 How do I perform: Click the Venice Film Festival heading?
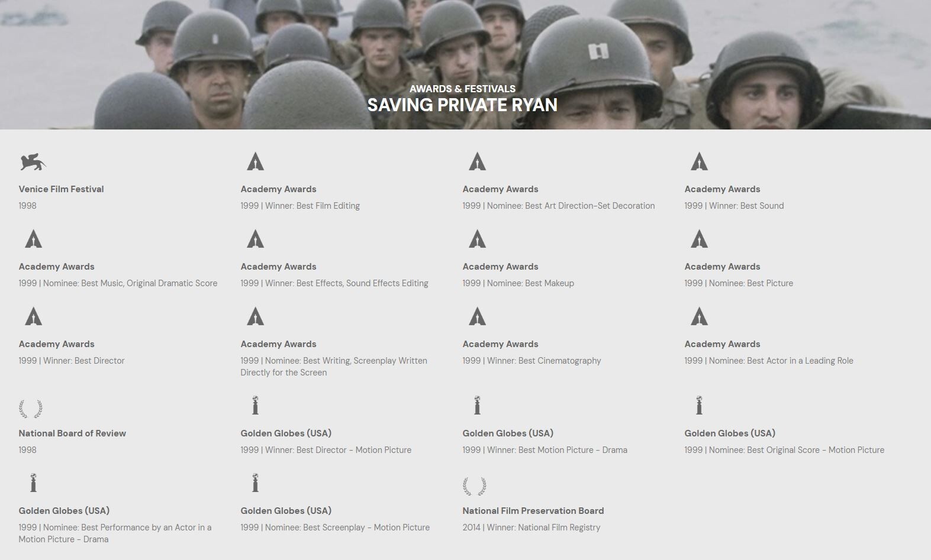point(61,189)
